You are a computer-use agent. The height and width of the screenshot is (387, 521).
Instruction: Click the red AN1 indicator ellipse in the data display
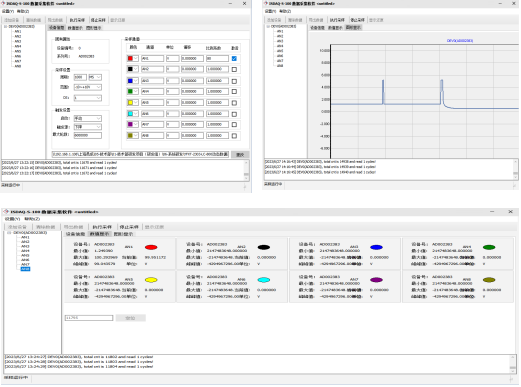(151, 247)
